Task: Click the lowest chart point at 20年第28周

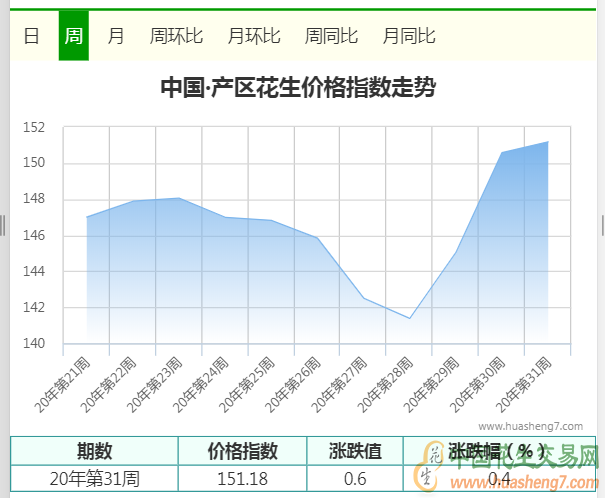Action: 410,318
